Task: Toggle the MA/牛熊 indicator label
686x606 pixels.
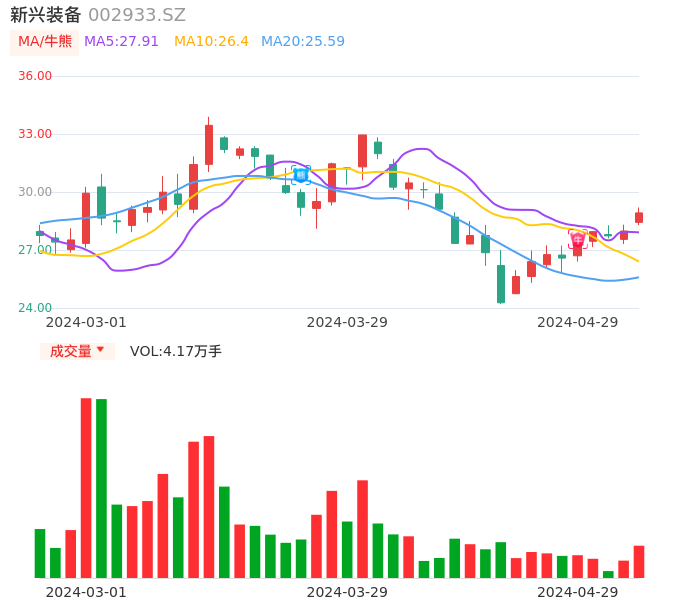Action: click(x=45, y=42)
